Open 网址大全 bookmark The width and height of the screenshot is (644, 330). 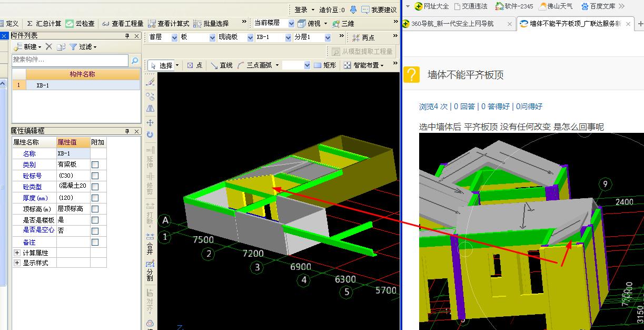tap(432, 6)
